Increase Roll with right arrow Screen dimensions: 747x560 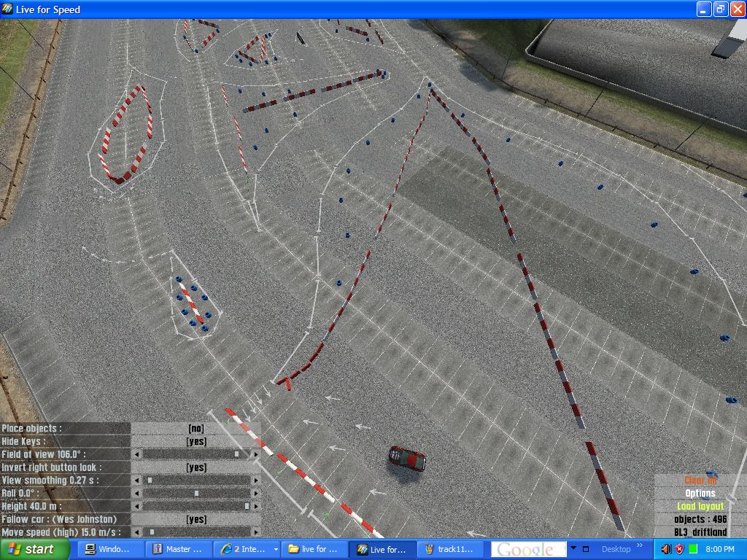(256, 494)
